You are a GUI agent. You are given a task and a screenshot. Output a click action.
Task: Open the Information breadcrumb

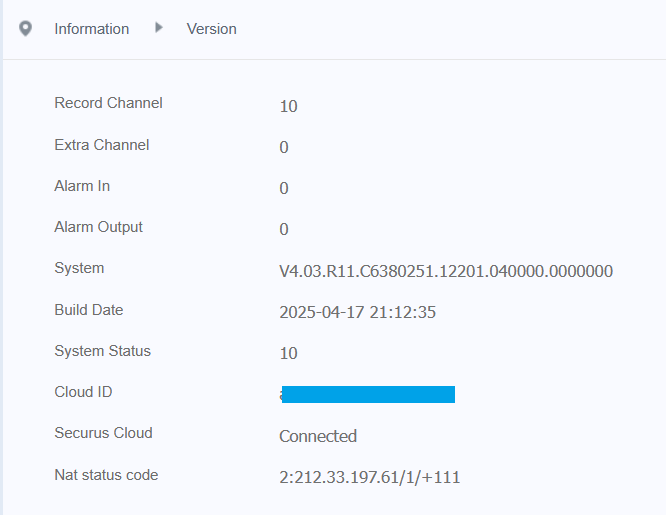tap(91, 29)
